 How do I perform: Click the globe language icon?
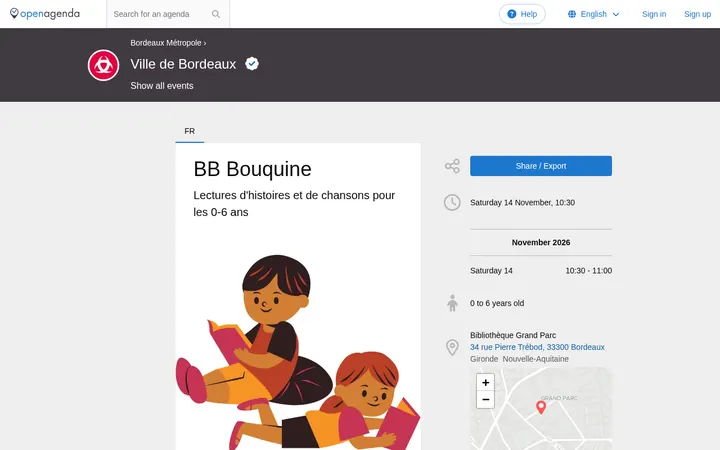click(572, 14)
